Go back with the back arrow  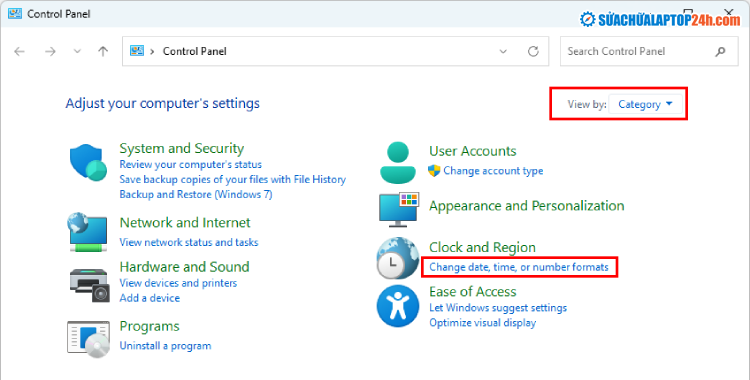[x=20, y=51]
